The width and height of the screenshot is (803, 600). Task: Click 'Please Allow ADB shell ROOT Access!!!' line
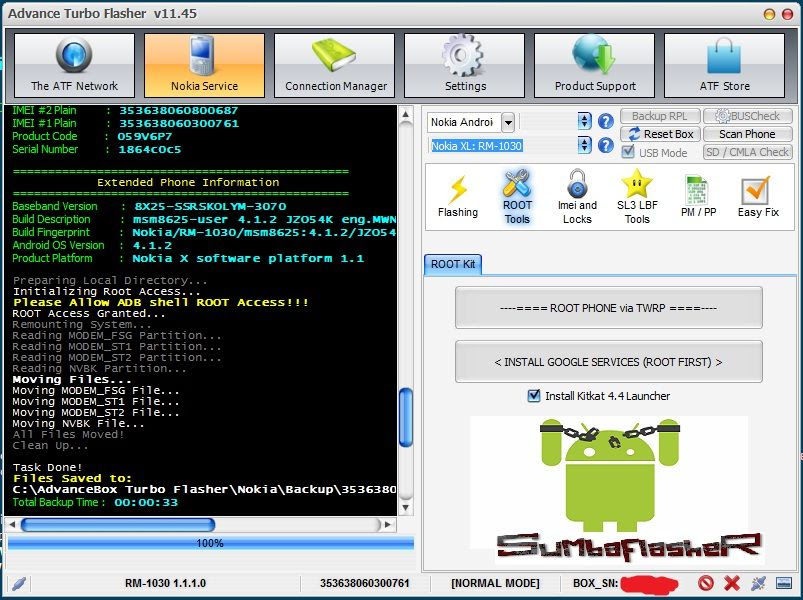tap(161, 303)
